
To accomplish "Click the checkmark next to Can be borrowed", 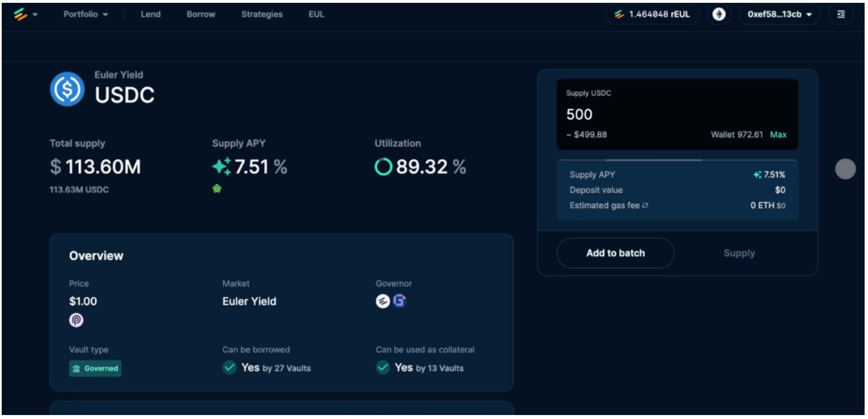I will click(229, 368).
